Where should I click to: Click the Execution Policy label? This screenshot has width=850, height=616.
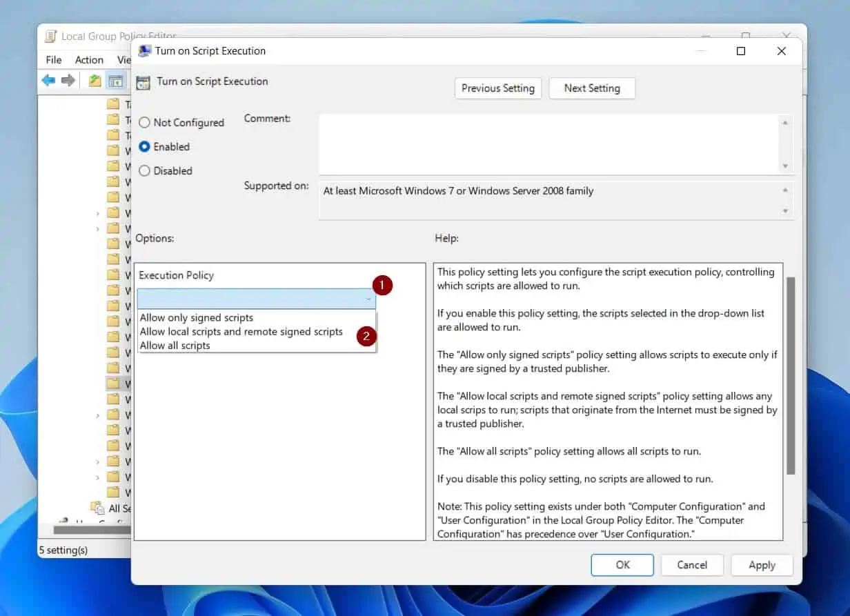(x=176, y=275)
